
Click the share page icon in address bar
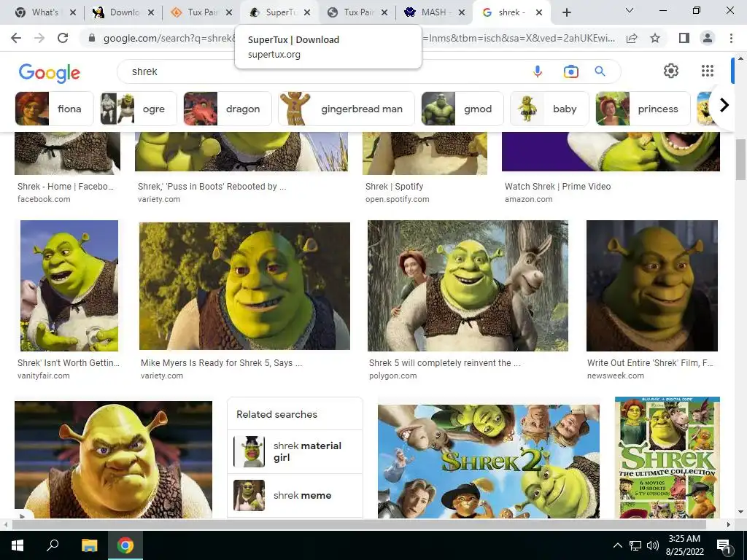tap(632, 38)
